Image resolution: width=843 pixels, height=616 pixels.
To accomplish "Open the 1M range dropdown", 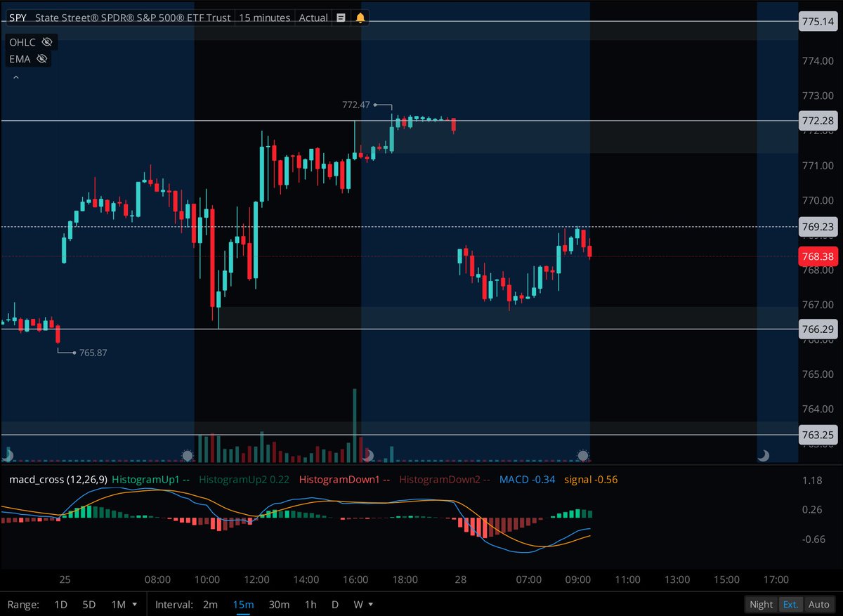I will (x=124, y=604).
